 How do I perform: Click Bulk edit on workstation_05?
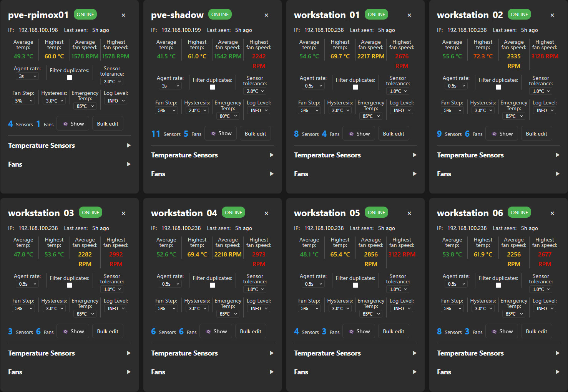click(x=394, y=331)
